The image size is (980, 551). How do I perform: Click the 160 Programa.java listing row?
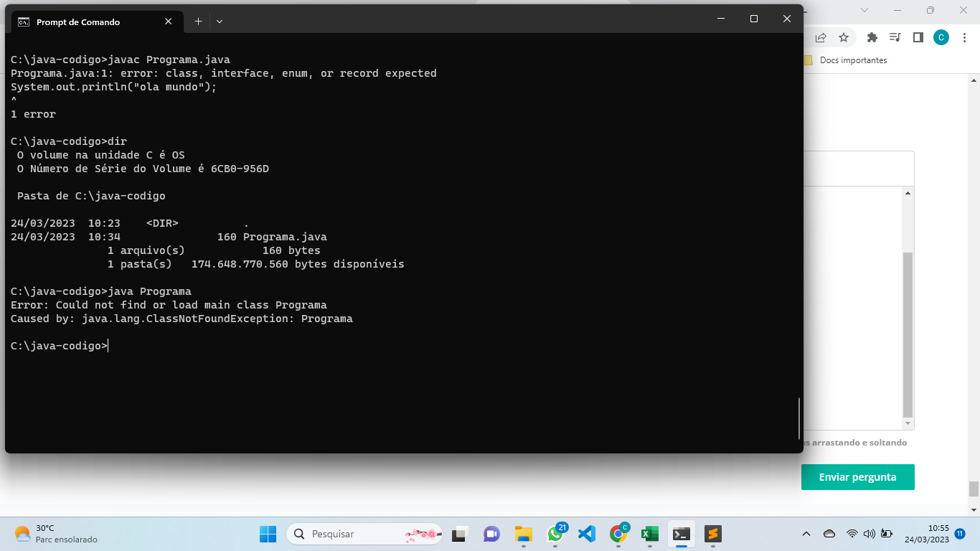(x=169, y=237)
